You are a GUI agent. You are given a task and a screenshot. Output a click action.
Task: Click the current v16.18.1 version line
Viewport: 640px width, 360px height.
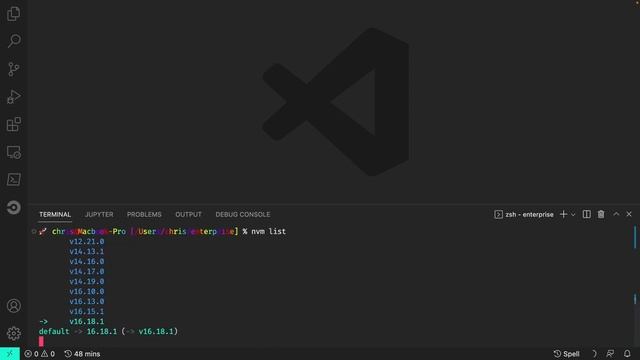click(71, 322)
